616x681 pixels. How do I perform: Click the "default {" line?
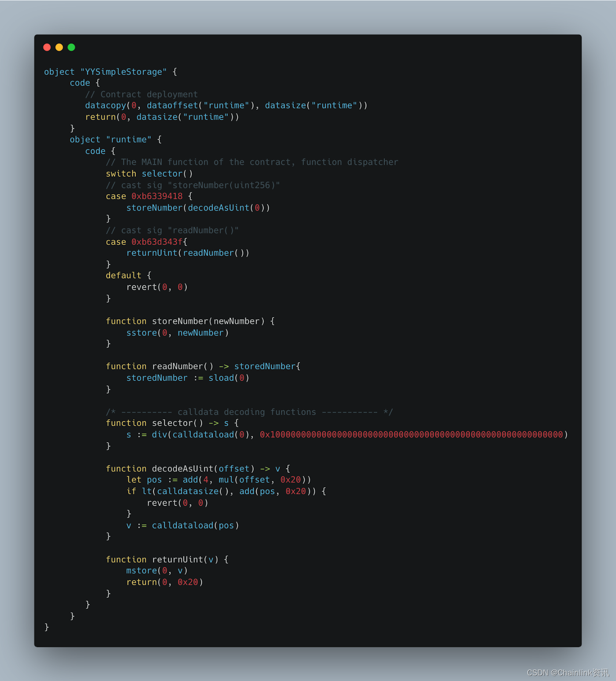pos(129,276)
